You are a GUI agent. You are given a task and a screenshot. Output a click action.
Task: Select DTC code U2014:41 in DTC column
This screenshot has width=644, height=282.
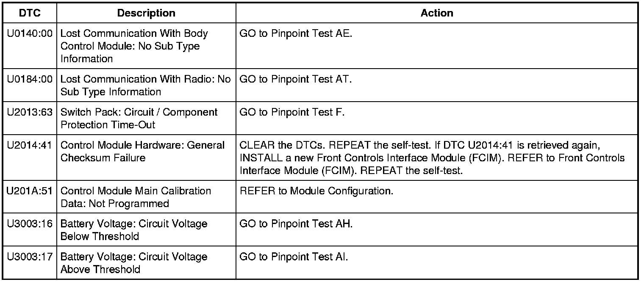[x=30, y=145]
